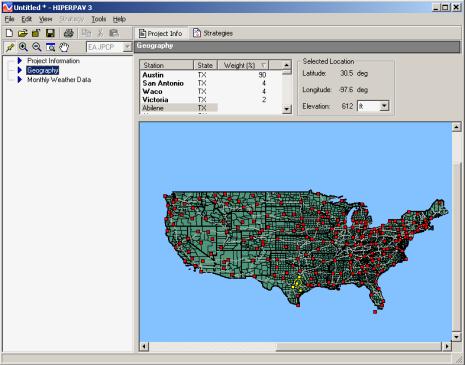Viewport: 465px width, 365px height.
Task: Click the Longitude value -97.6
Action: click(x=346, y=90)
